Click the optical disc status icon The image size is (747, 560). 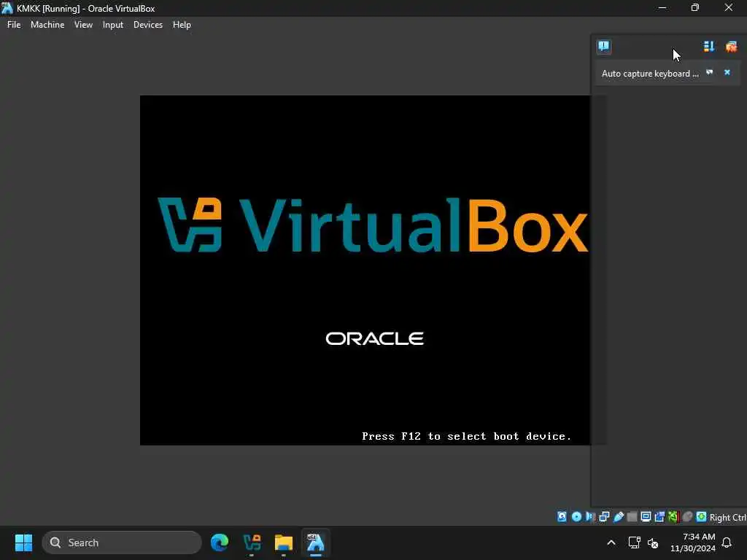tap(576, 517)
